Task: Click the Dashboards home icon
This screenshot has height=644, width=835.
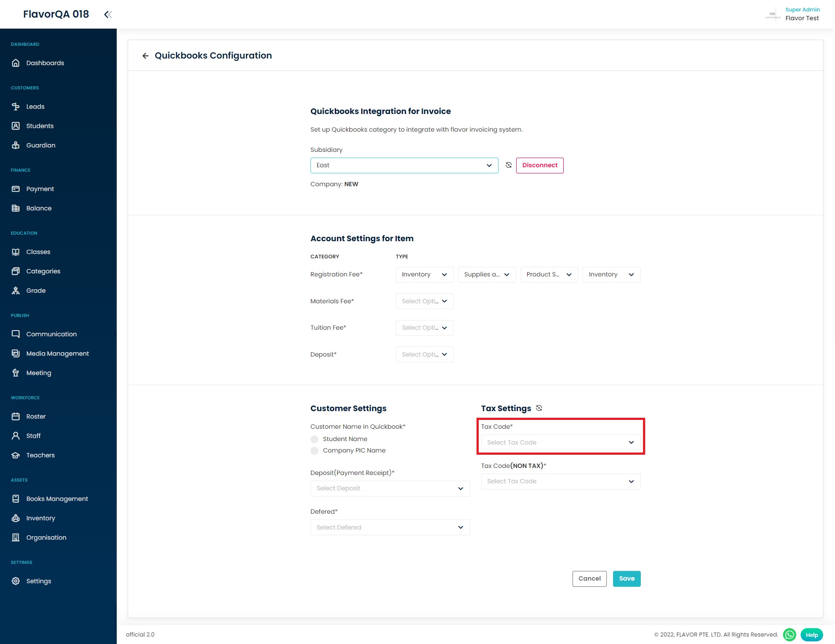Action: (x=16, y=63)
